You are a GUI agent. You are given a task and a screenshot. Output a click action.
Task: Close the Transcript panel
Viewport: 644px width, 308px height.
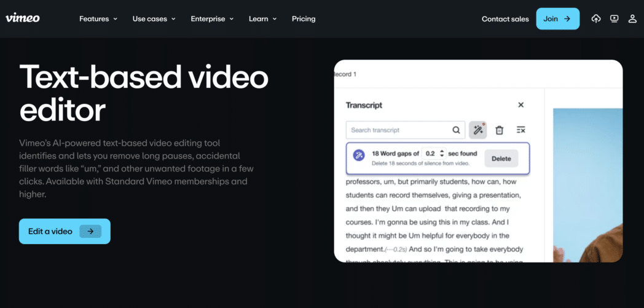coord(520,105)
